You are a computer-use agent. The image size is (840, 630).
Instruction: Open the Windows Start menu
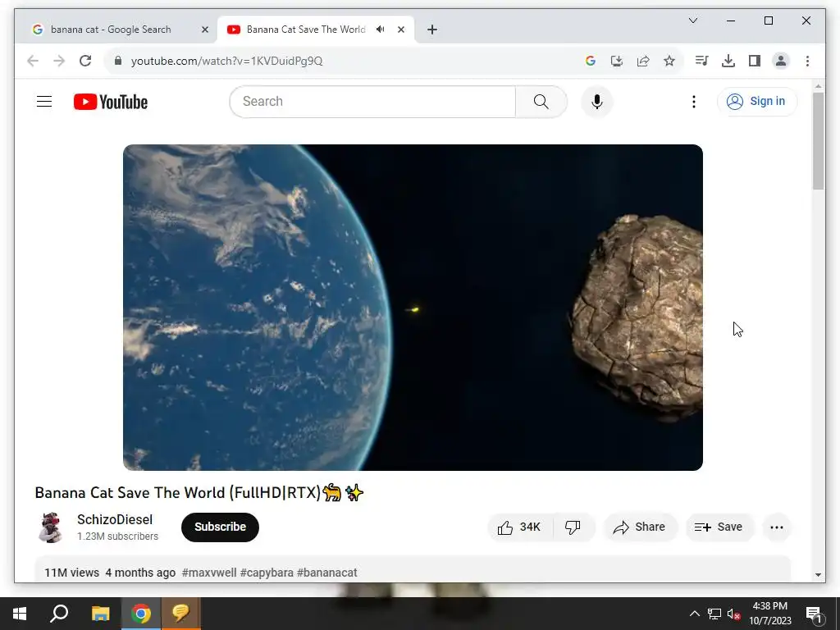[20, 614]
